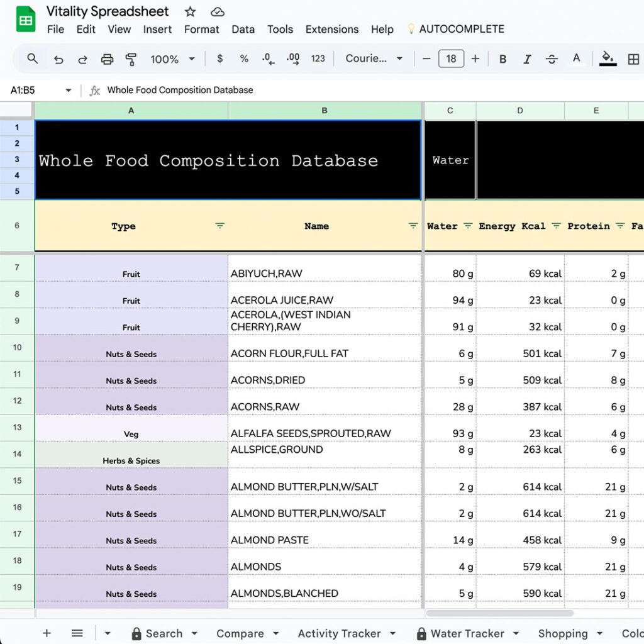Star the Vitality Spreadsheet document
Viewport: 644px width, 644px height.
pos(190,11)
